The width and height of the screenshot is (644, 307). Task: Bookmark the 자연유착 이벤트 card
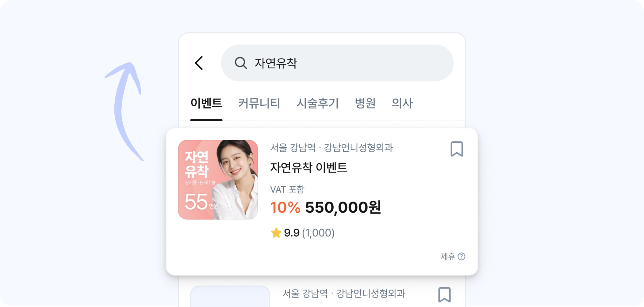pyautogui.click(x=457, y=149)
